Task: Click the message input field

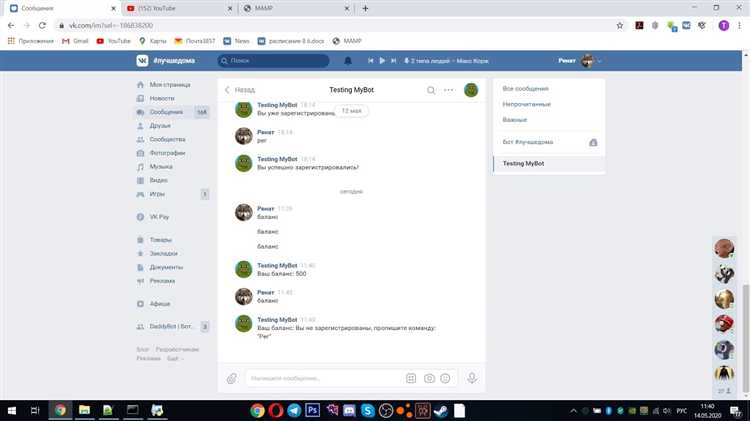Action: [325, 378]
